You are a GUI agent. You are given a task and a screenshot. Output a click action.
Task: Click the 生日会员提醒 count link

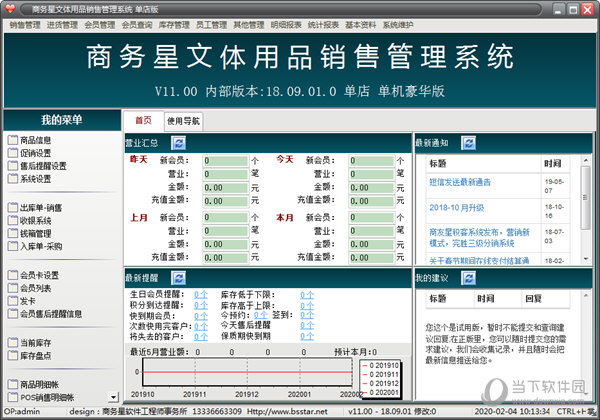click(x=201, y=295)
